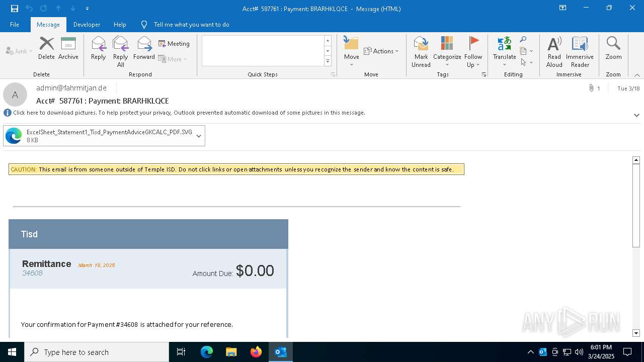Image resolution: width=644 pixels, height=362 pixels.
Task: Expand the message header chevron
Action: click(x=636, y=115)
